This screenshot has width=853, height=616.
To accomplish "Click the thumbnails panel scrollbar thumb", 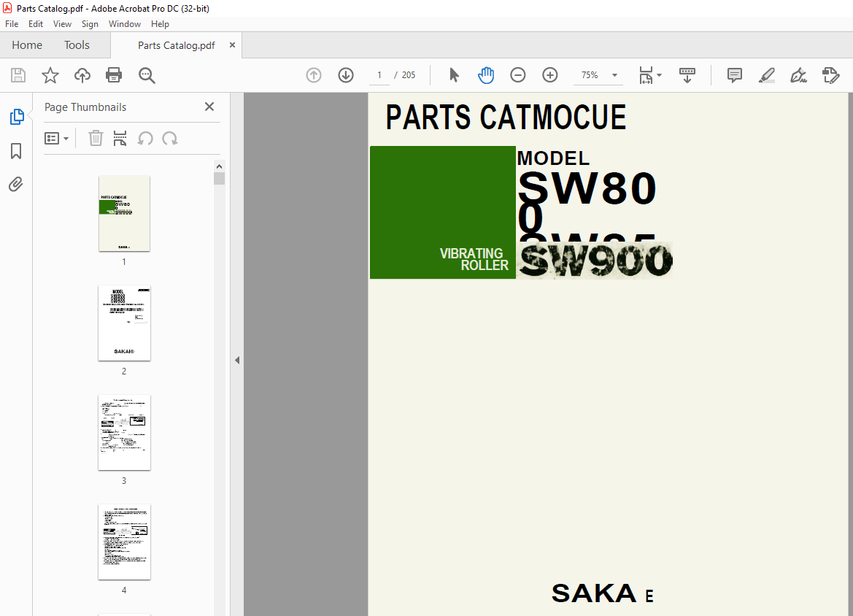I will 219,179.
